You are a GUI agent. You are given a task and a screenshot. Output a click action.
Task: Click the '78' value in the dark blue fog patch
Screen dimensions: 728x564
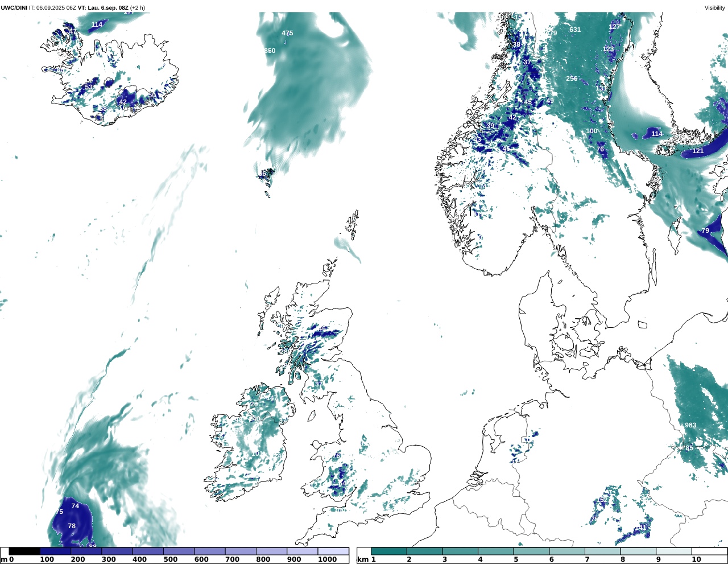(72, 526)
